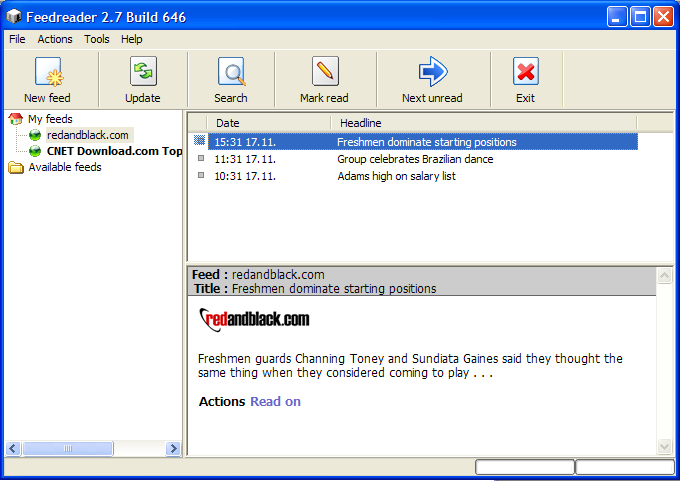The height and width of the screenshot is (481, 680).
Task: Click status square beside Group celebrates Brazilian dance
Action: coord(201,158)
